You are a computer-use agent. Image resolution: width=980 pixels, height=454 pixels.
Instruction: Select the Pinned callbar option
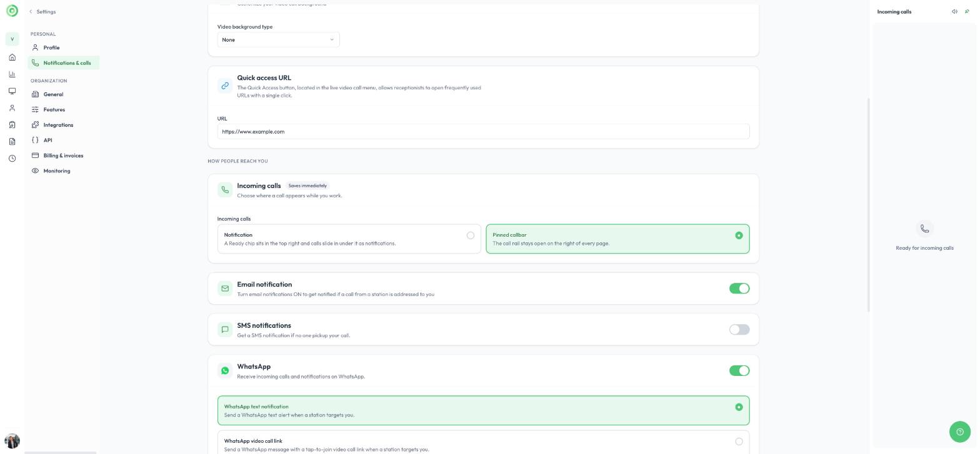coord(617,239)
